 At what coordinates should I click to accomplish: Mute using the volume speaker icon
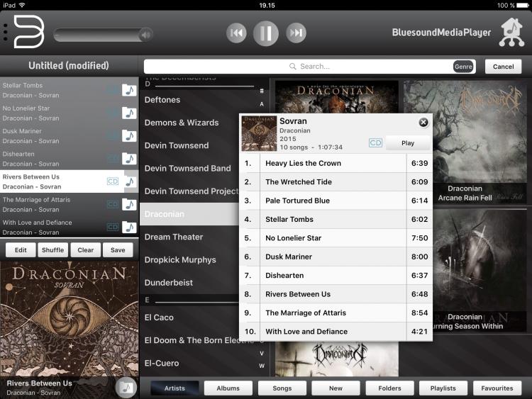146,35
